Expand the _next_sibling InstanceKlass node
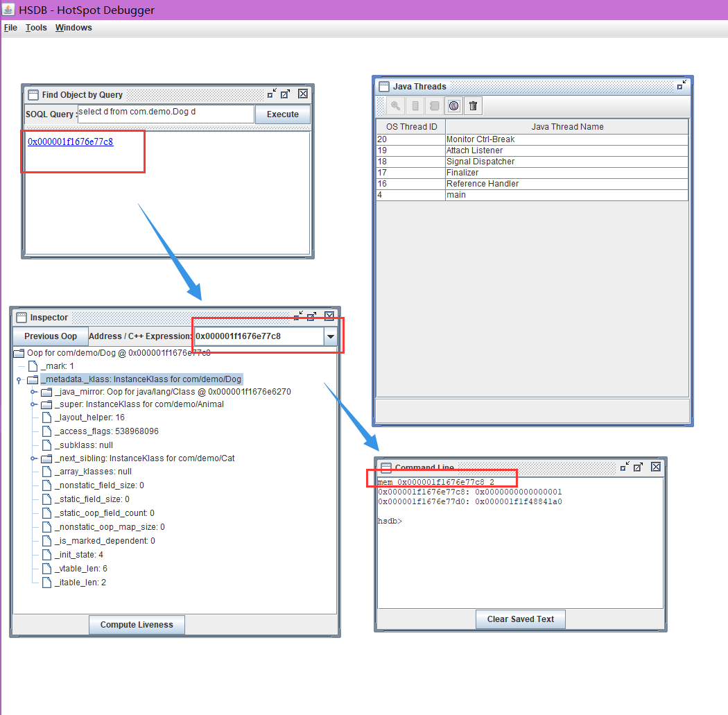This screenshot has width=728, height=715. pos(33,458)
